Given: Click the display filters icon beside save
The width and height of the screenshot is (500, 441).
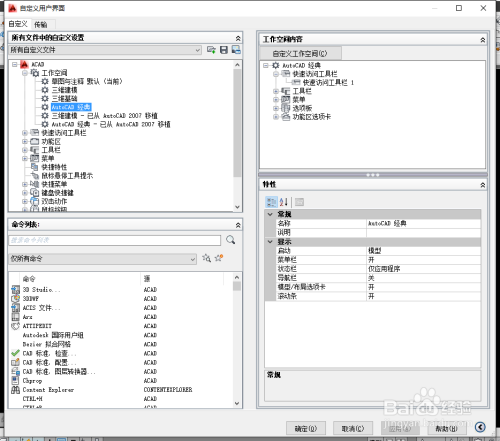Looking at the screenshot, I should click(236, 50).
